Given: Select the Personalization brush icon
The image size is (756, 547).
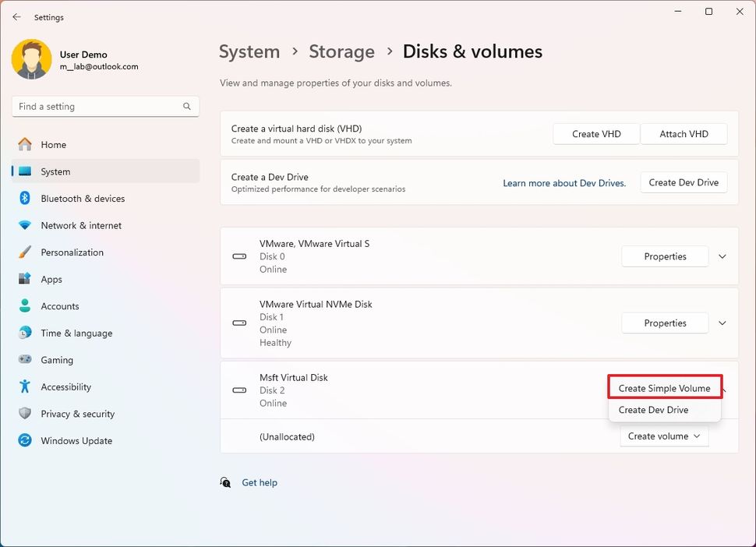Looking at the screenshot, I should point(26,252).
